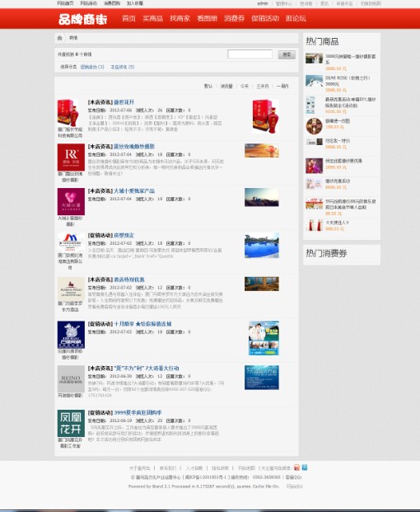Image resolution: width=420 pixels, height=512 pixels.
Task: Open the 十月婚享 promotion link
Action: coord(142,324)
